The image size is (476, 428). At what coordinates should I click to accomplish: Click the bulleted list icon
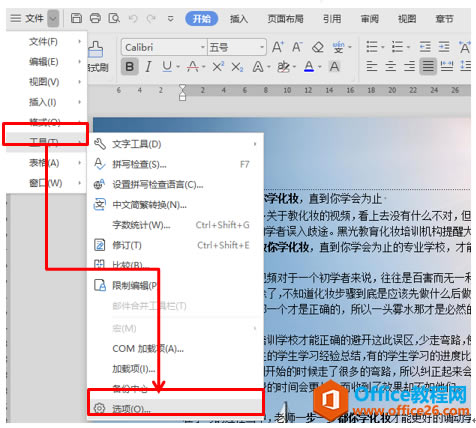pyautogui.click(x=372, y=47)
